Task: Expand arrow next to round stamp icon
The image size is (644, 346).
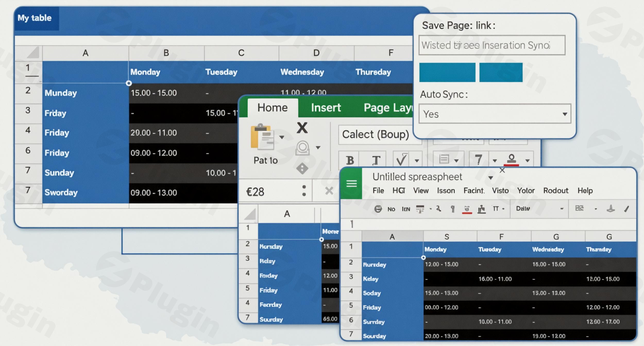Action: 318,148
